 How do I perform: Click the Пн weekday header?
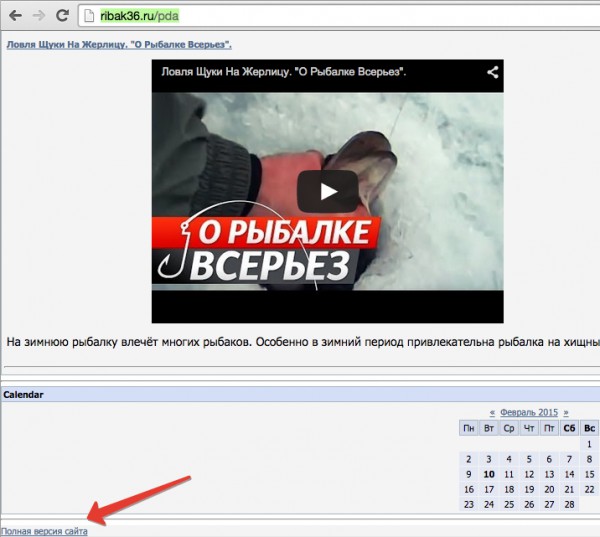click(x=469, y=428)
